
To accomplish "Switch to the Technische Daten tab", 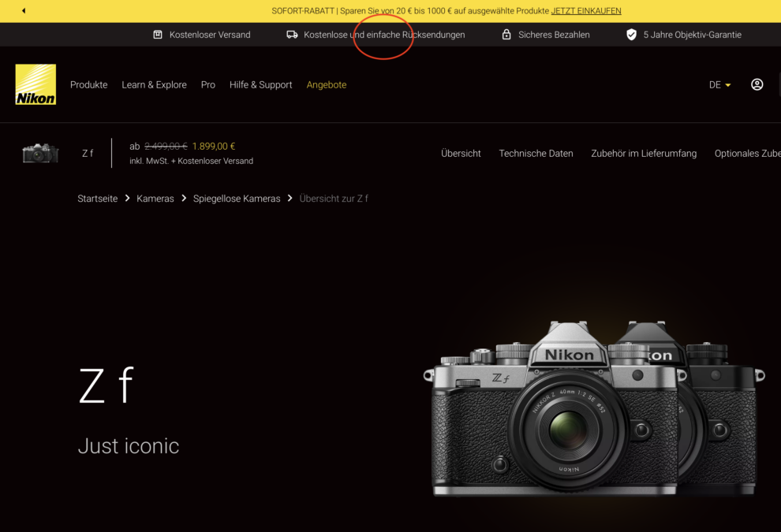I will coord(536,154).
